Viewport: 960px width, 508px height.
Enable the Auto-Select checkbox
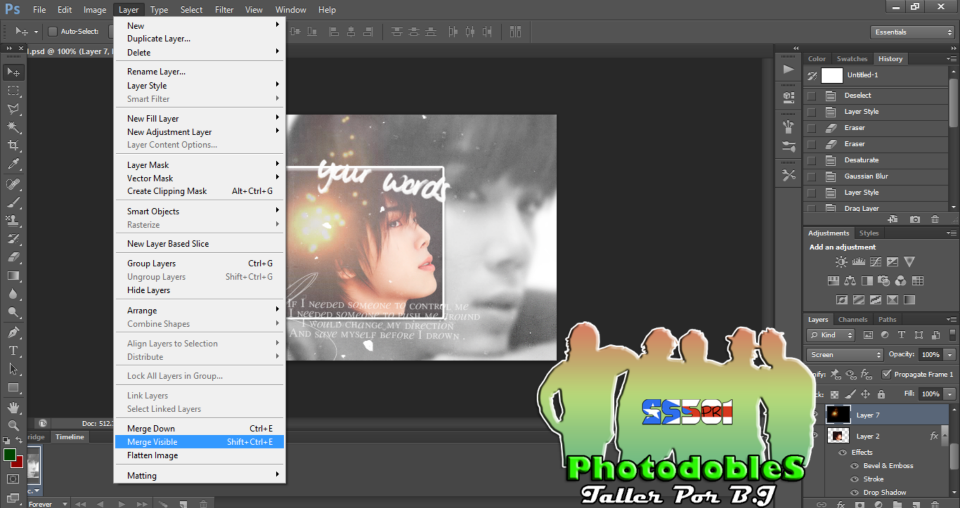[x=53, y=31]
